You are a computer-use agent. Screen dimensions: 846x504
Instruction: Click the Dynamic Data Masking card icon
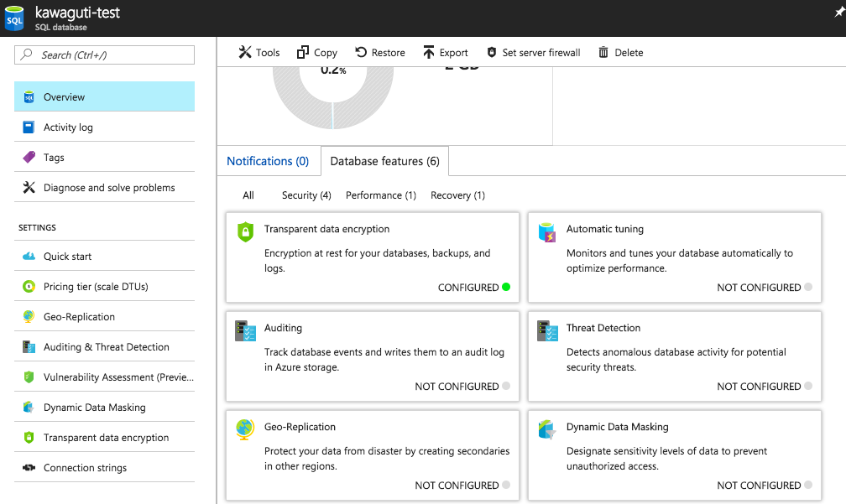click(547, 429)
